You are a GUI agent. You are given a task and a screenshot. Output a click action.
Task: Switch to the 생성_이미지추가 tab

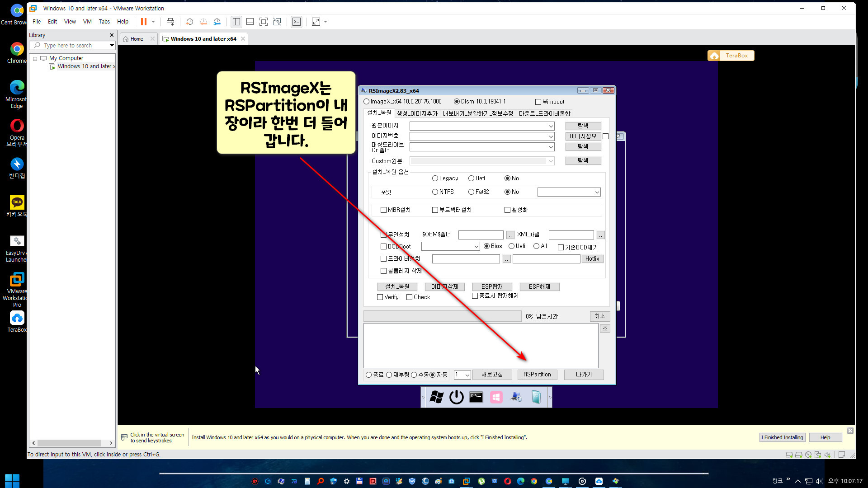click(x=417, y=114)
